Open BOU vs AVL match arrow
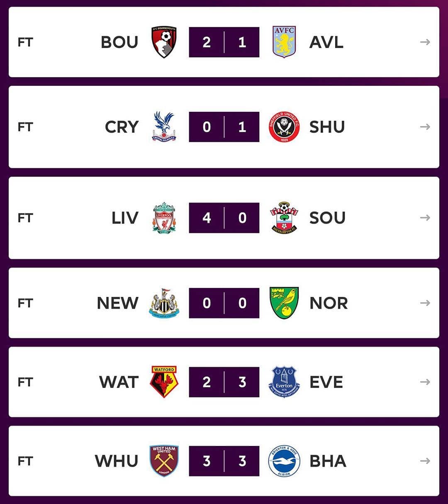The image size is (448, 504). click(x=425, y=42)
